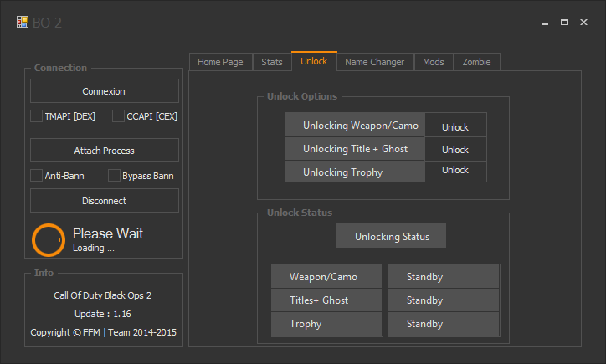Open the Home Page tab
This screenshot has width=606, height=364.
tap(221, 62)
